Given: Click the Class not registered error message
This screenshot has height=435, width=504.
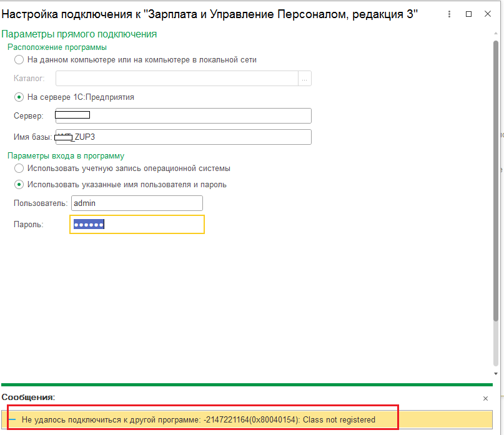Looking at the screenshot, I should coord(199,419).
